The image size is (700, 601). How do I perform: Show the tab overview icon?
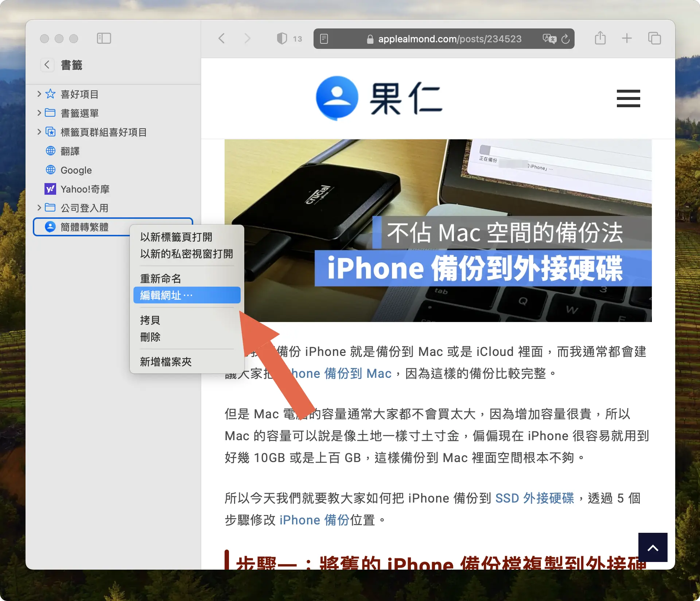pos(654,38)
